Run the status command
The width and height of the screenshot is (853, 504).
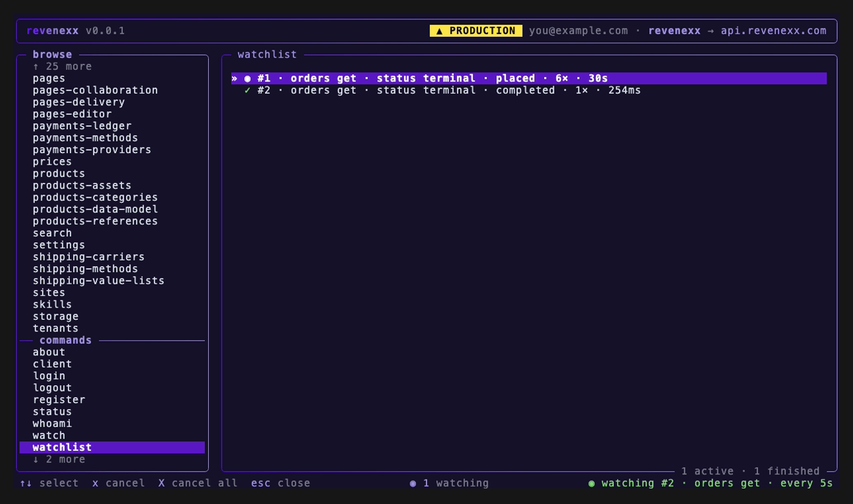[x=52, y=412]
